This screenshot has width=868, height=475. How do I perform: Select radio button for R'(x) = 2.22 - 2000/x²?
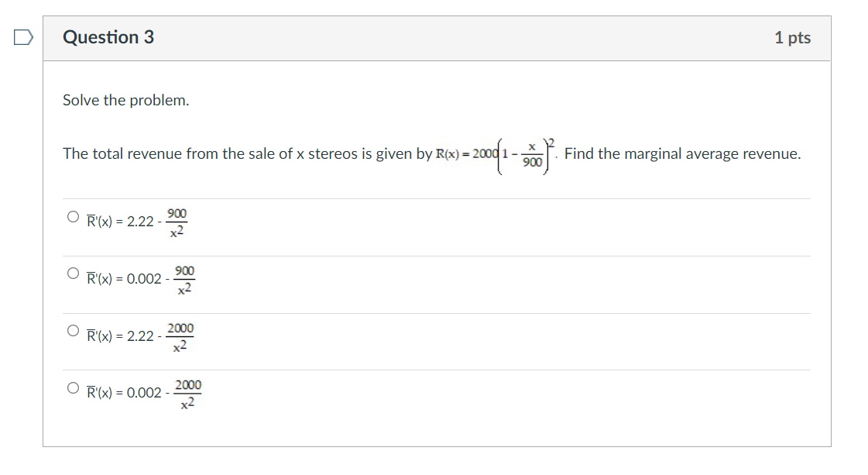click(71, 329)
